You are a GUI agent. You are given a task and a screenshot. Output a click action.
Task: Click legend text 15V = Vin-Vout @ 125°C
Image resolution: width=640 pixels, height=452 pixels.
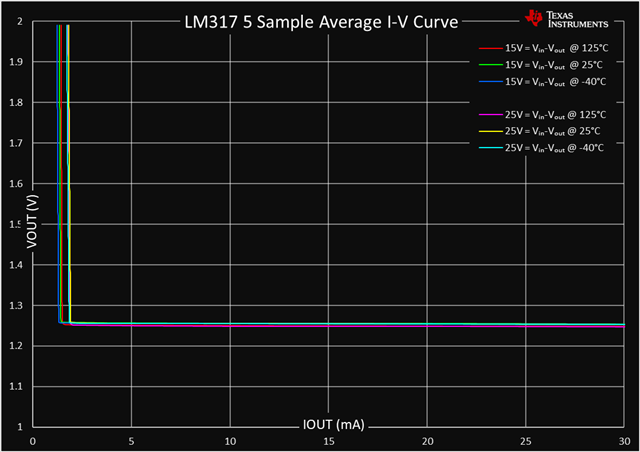[557, 48]
